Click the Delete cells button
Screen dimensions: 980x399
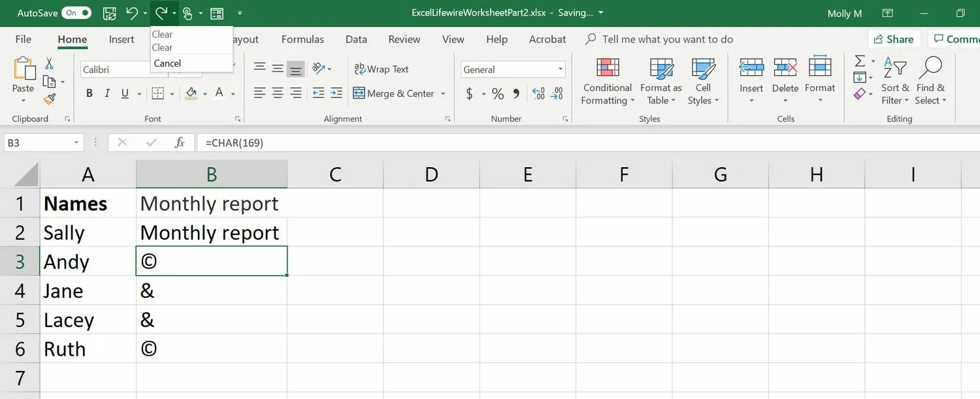coord(785,82)
